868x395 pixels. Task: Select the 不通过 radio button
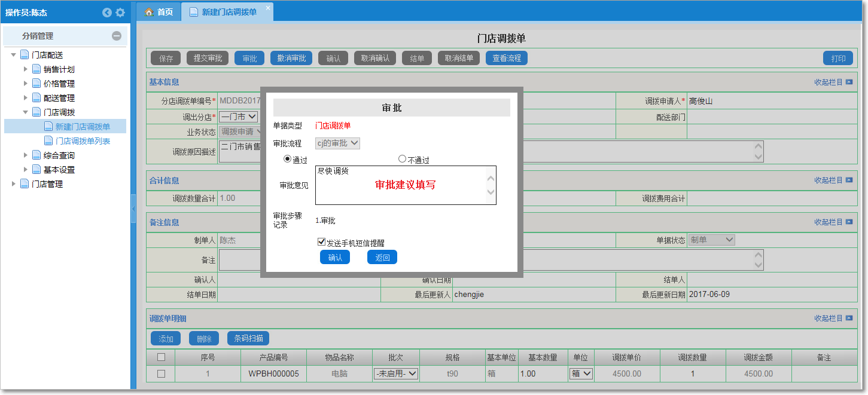tap(402, 159)
